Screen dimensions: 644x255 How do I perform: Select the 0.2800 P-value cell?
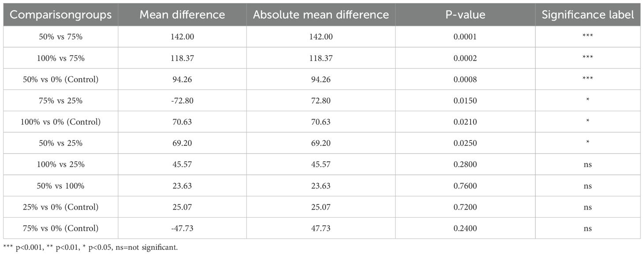point(465,164)
